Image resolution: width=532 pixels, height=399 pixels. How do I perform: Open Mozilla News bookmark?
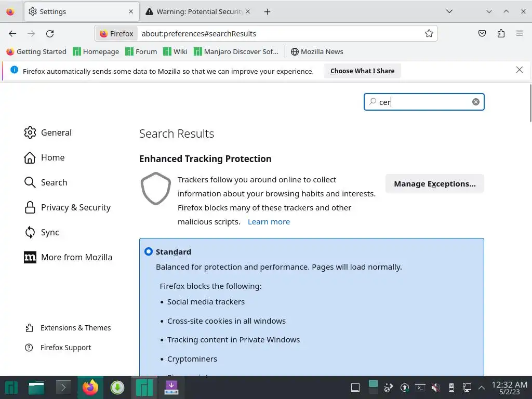tap(317, 51)
